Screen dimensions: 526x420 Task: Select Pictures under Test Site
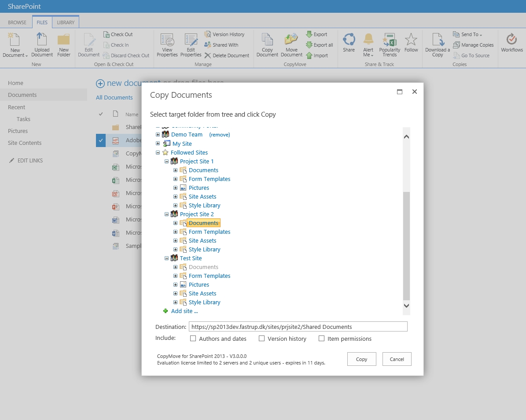point(199,284)
